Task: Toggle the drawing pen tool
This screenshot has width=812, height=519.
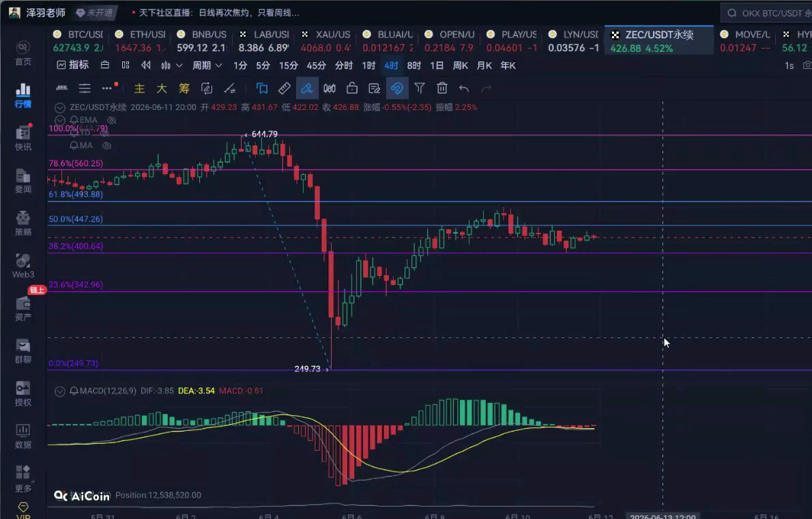Action: 306,88
